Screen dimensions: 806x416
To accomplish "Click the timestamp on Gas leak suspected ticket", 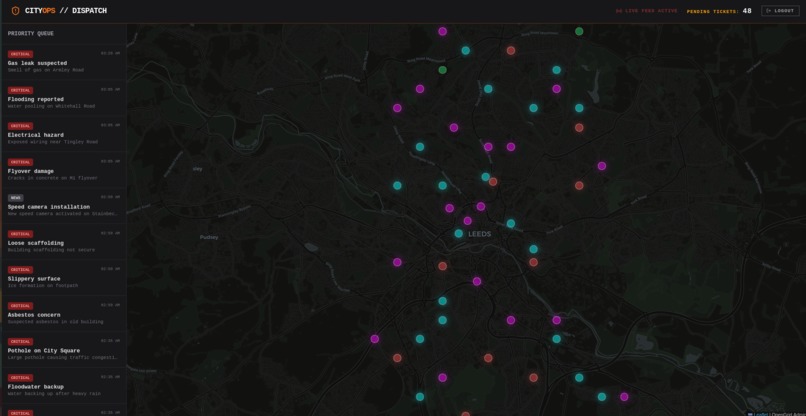I will click(111, 53).
